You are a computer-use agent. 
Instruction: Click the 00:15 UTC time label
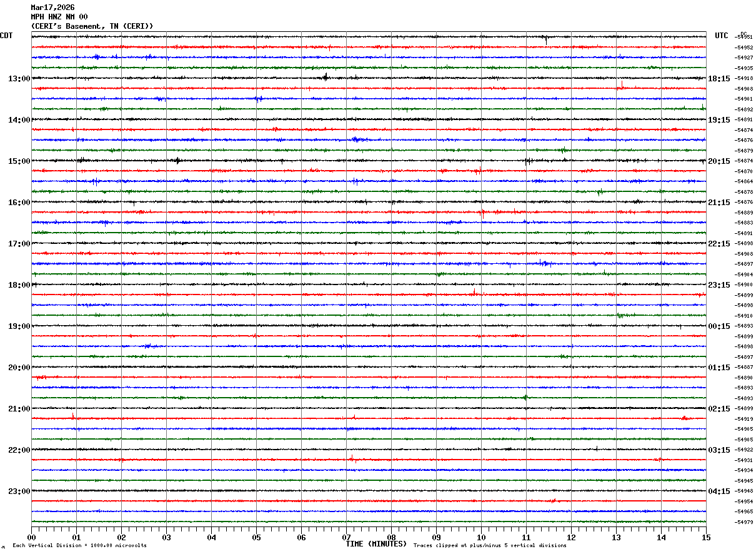click(x=719, y=326)
